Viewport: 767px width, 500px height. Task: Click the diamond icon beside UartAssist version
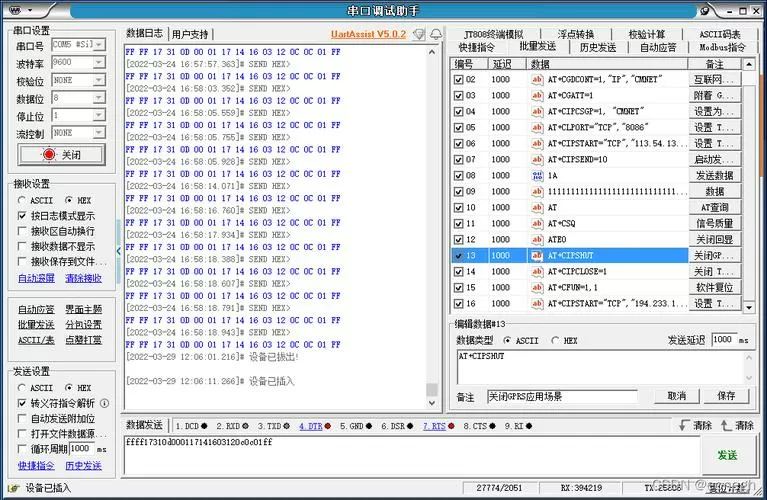tap(419, 34)
